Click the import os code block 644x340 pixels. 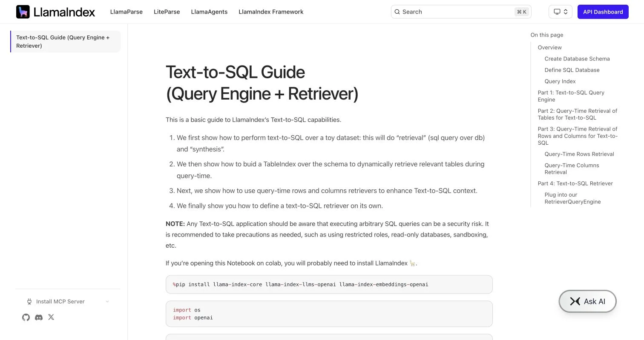click(329, 314)
